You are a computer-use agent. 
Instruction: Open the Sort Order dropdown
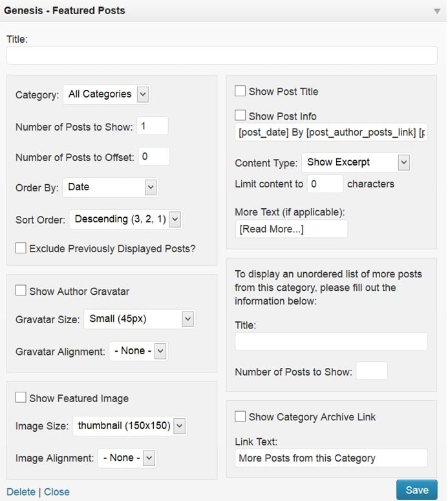125,219
